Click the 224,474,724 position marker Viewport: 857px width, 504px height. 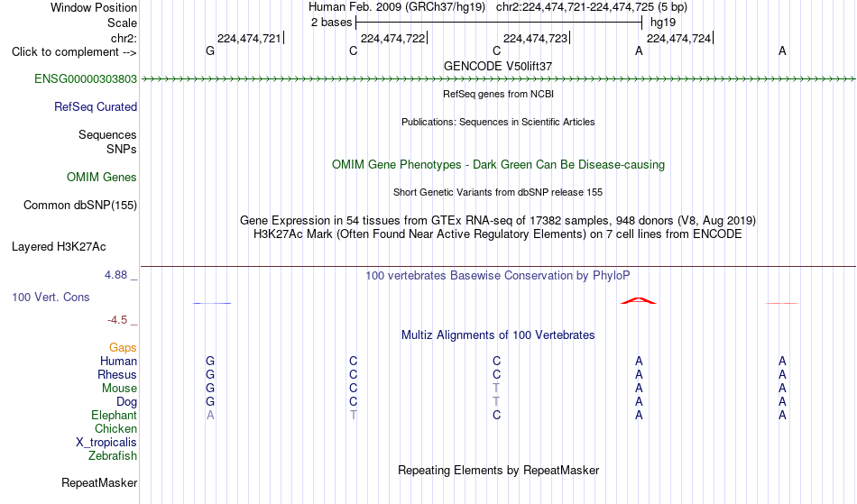click(678, 39)
